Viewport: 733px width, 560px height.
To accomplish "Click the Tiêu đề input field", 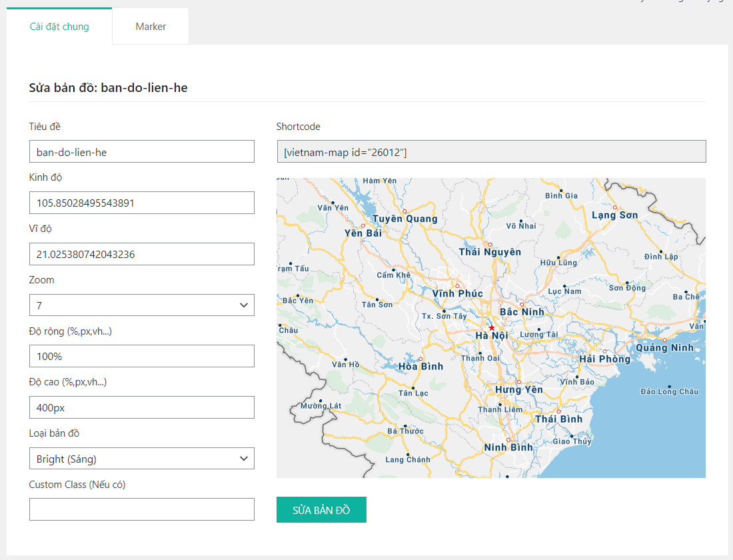I will click(x=142, y=151).
